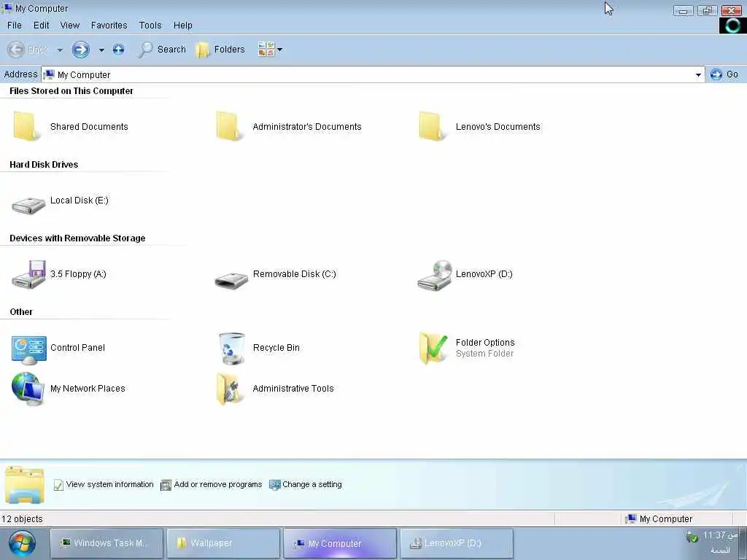Click View system information link
Screen dimensions: 747x560
(104, 484)
